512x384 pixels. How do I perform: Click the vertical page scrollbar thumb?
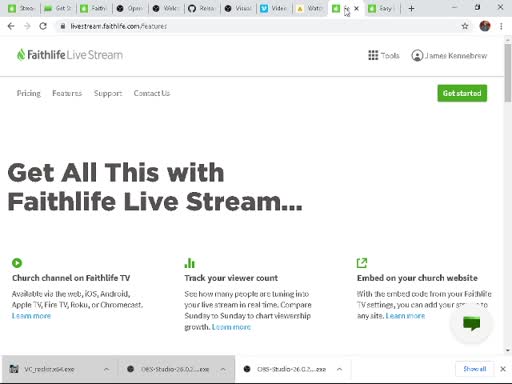508,72
